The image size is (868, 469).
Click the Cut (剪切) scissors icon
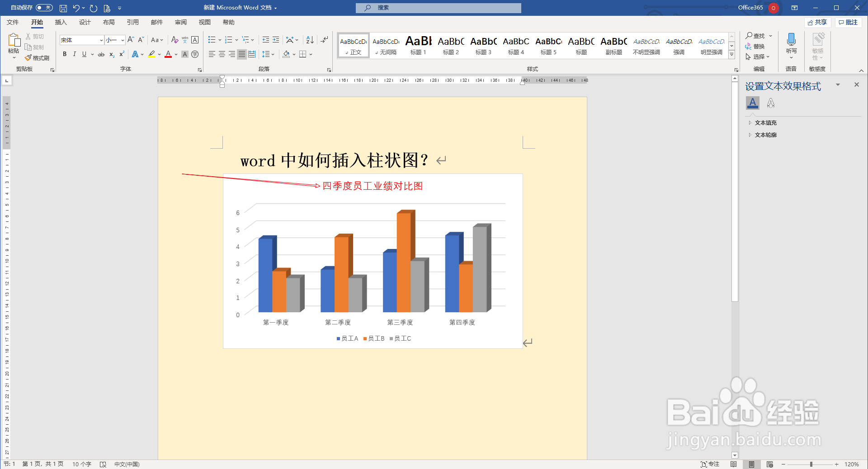tap(28, 36)
